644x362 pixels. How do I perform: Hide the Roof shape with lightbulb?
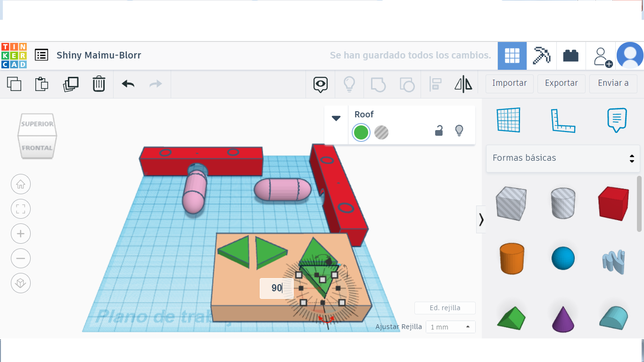pyautogui.click(x=459, y=131)
